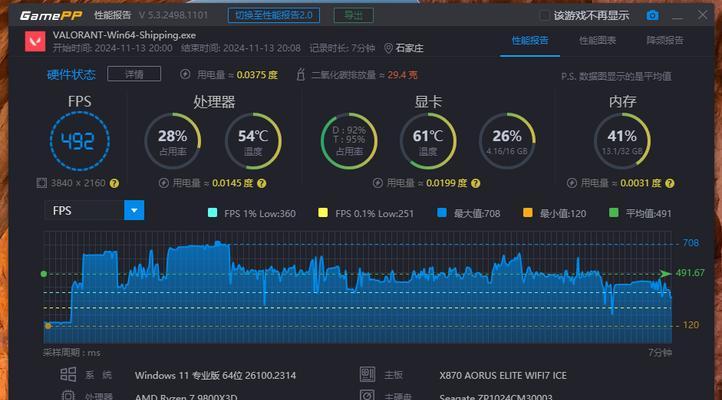The image size is (722, 400).
Task: Click the Windows system info icon
Action: (x=68, y=374)
